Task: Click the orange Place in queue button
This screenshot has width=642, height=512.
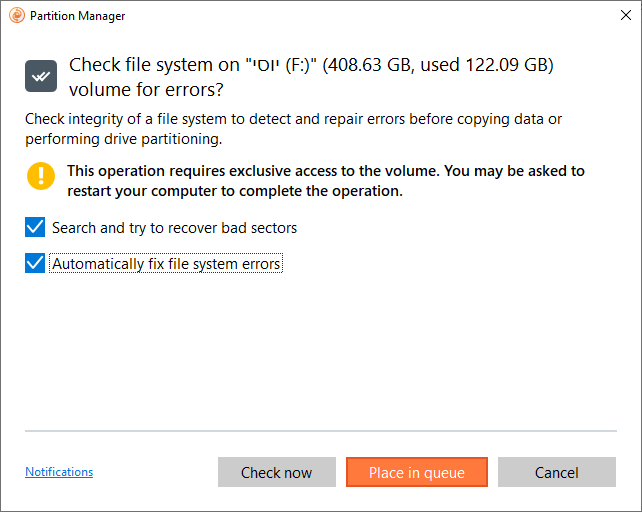Action: [x=417, y=472]
